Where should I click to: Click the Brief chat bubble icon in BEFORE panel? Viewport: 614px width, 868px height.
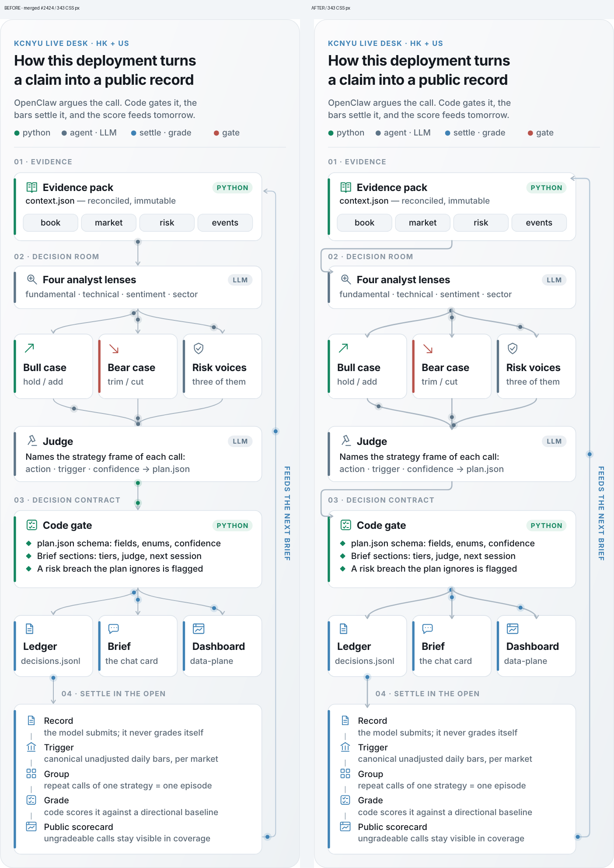113,628
